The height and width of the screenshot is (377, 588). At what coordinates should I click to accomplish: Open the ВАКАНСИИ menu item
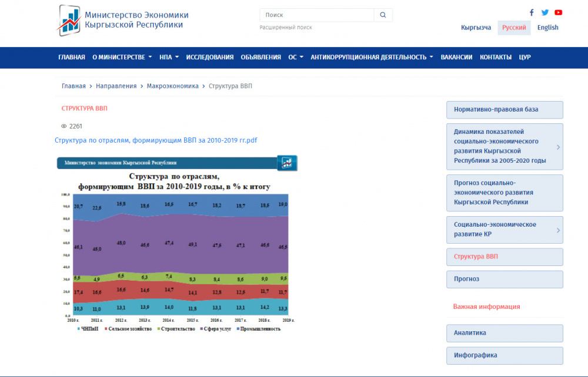click(x=456, y=58)
